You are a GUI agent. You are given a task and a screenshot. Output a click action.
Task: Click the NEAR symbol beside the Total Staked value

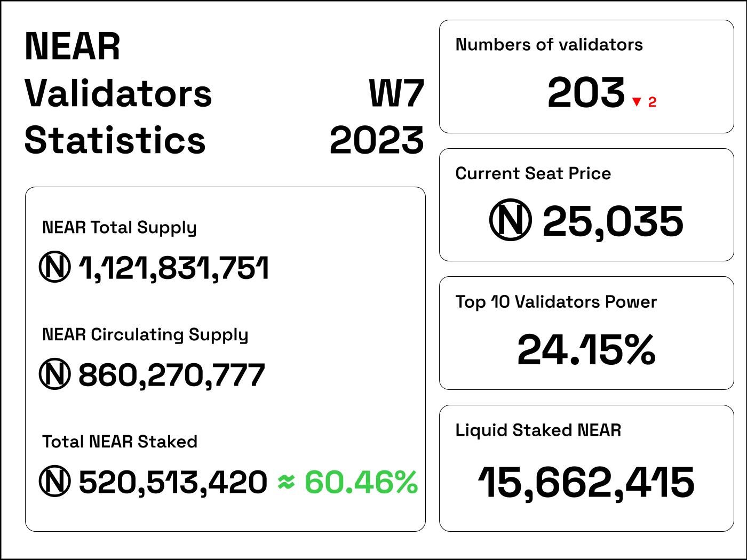(55, 482)
